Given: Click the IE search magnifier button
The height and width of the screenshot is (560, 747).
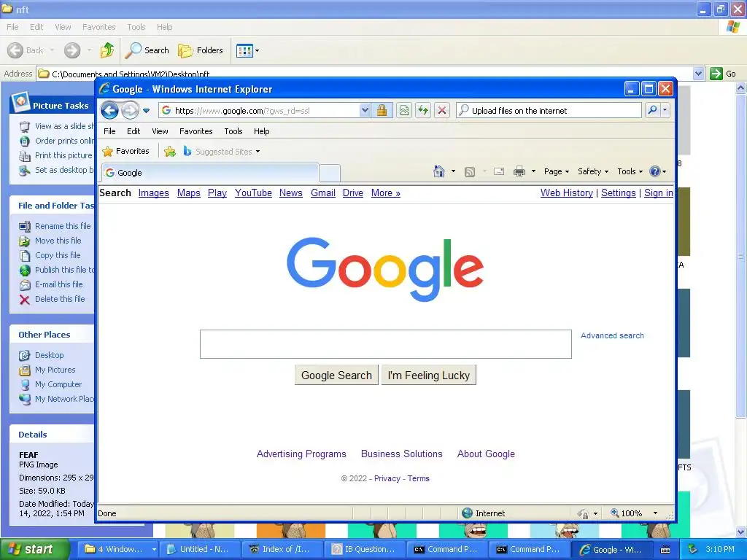Looking at the screenshot, I should [x=652, y=111].
